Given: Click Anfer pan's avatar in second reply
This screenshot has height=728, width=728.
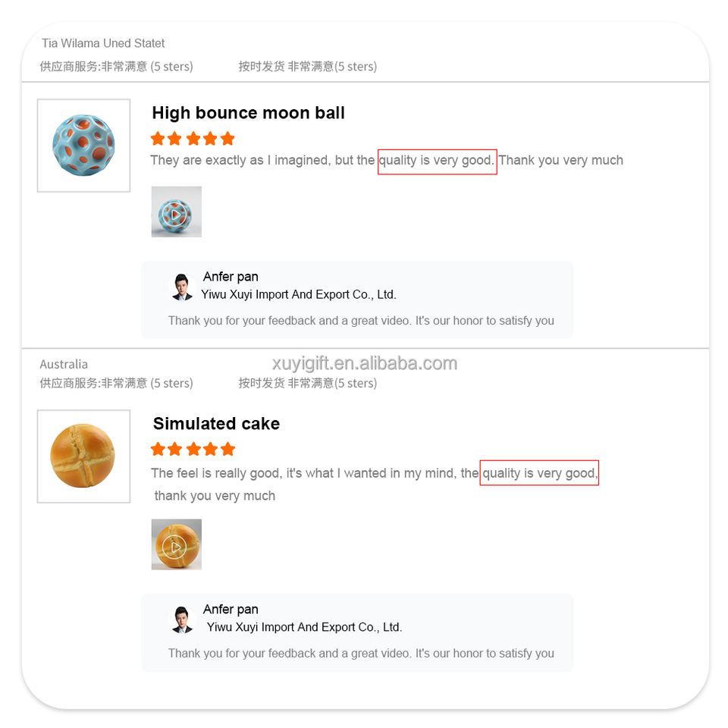Looking at the screenshot, I should pyautogui.click(x=181, y=619).
